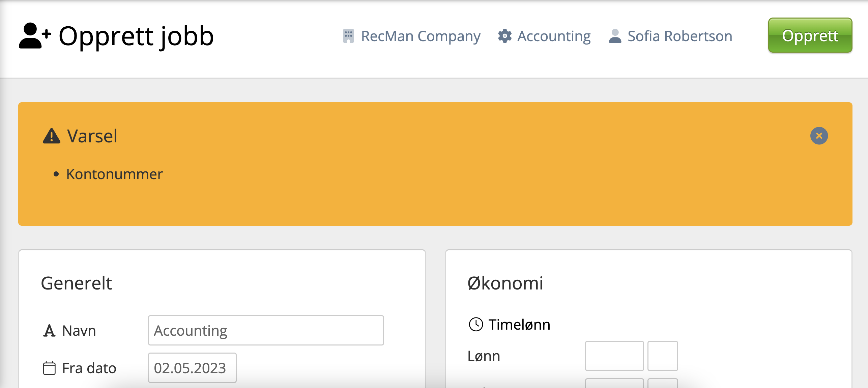Click the Timelønn label
868x388 pixels.
pyautogui.click(x=519, y=325)
